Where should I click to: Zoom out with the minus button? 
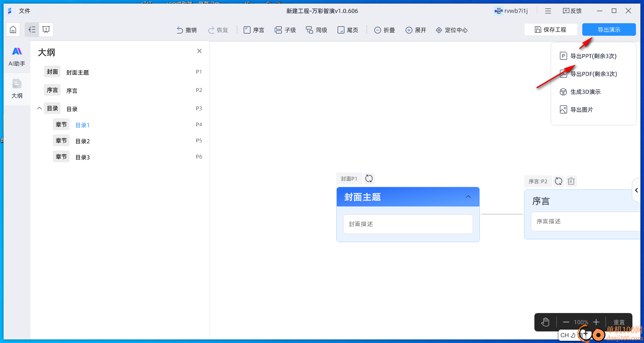coord(566,322)
